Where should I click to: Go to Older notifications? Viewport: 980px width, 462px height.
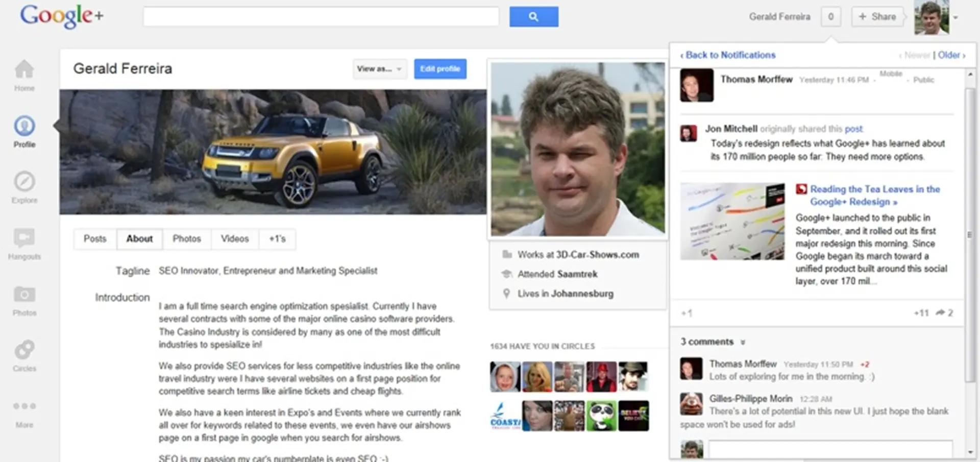pyautogui.click(x=951, y=55)
